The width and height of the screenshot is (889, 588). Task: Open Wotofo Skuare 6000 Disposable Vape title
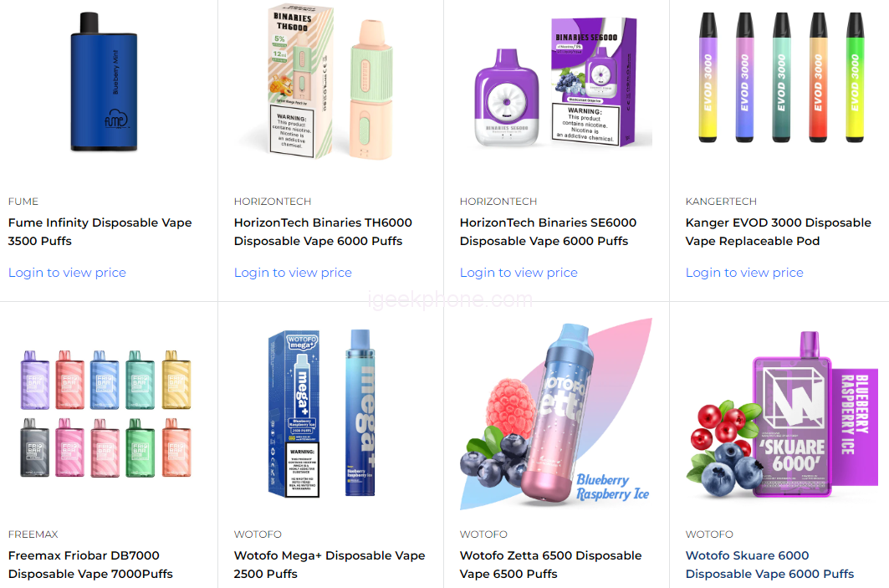[769, 565]
